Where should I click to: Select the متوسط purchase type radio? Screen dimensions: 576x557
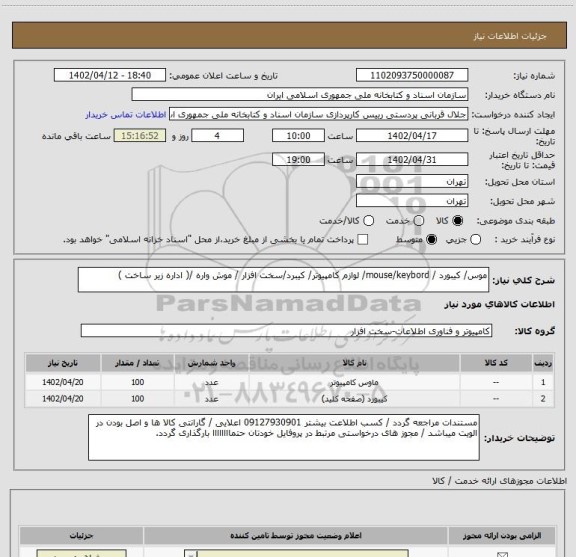click(431, 240)
